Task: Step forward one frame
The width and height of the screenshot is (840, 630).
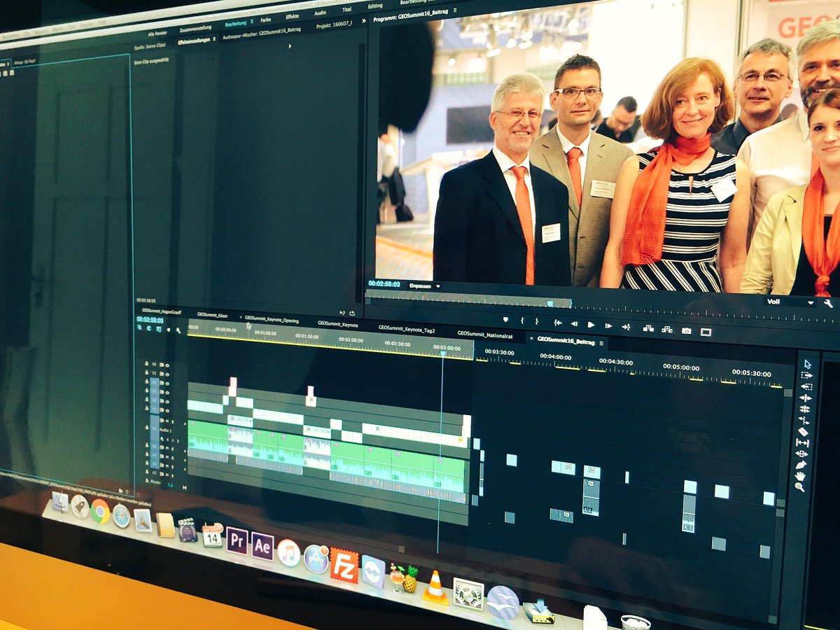Action: point(608,325)
